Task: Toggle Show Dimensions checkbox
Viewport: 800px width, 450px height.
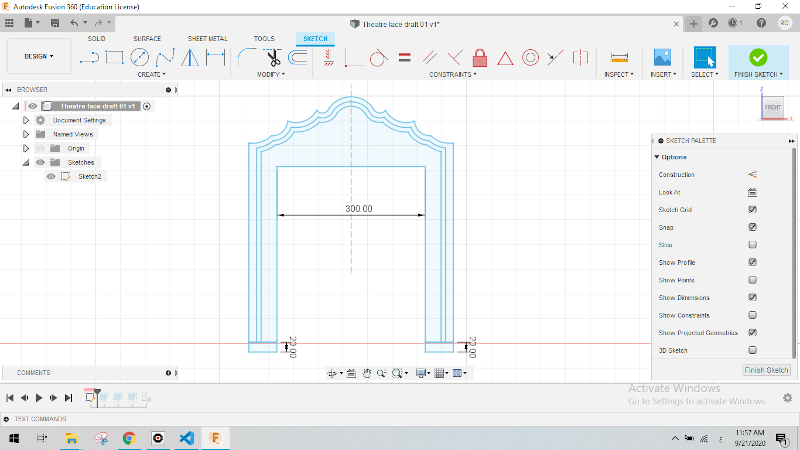Action: [x=752, y=297]
